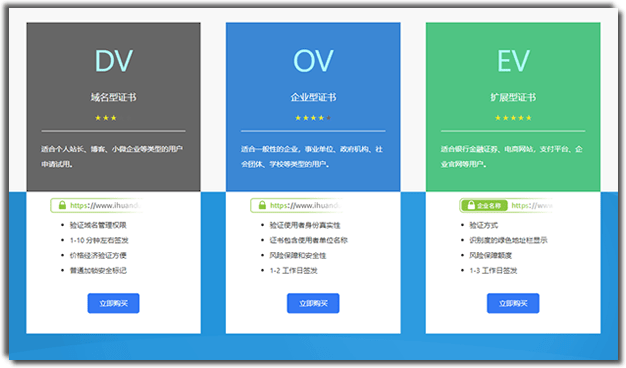Click the OV description starting 适合一般性的企业
Screen dimensions: 626x368
312,156
